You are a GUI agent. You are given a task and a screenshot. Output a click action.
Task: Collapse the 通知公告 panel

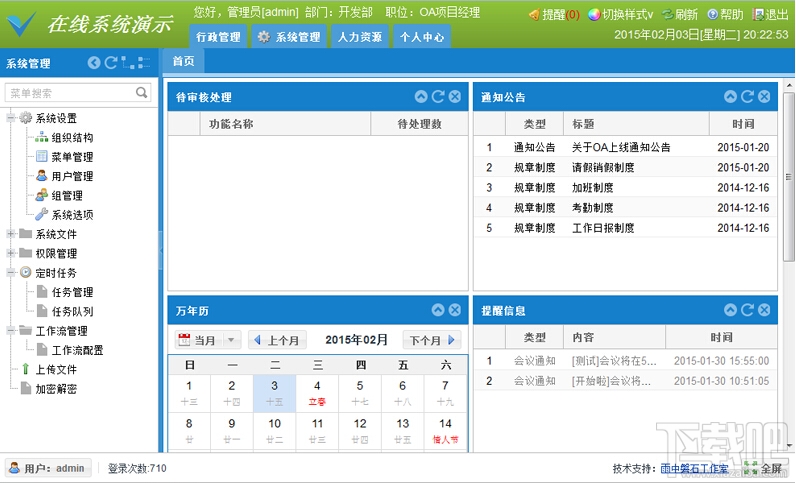(730, 96)
